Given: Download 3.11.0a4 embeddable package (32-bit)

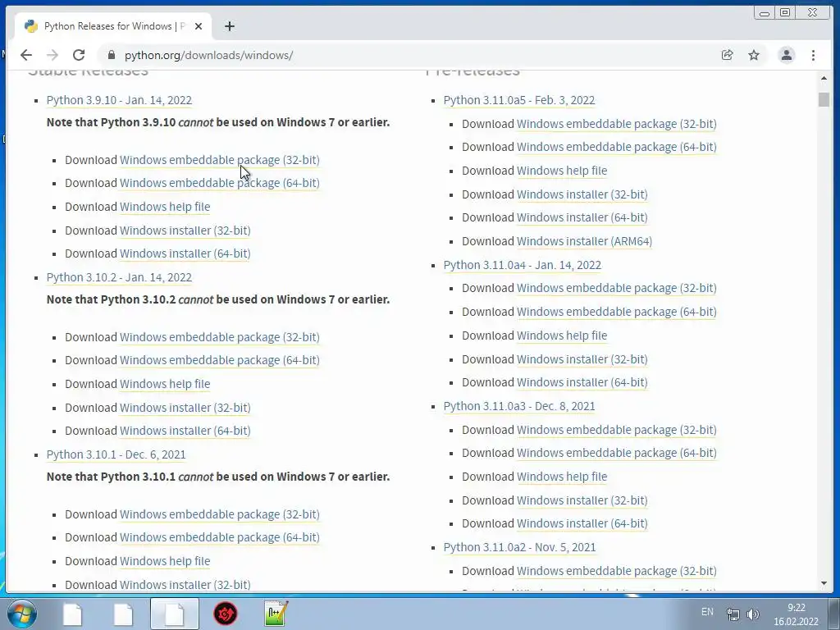Looking at the screenshot, I should tap(617, 288).
